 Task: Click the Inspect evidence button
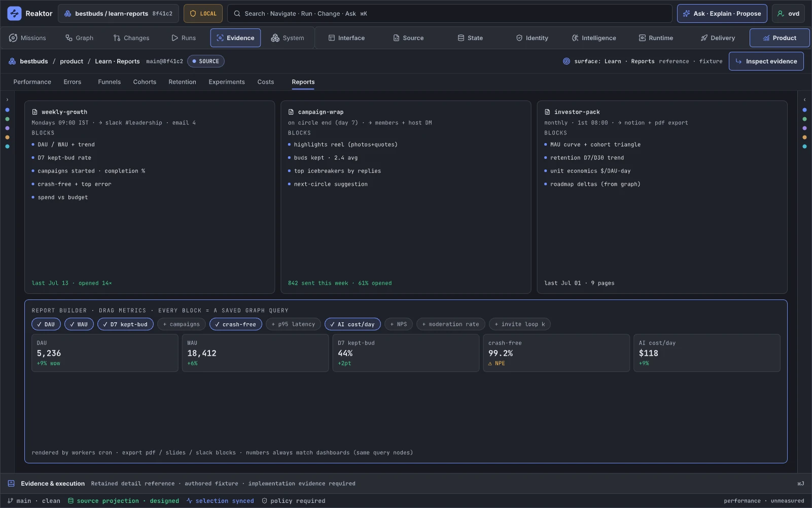[766, 61]
